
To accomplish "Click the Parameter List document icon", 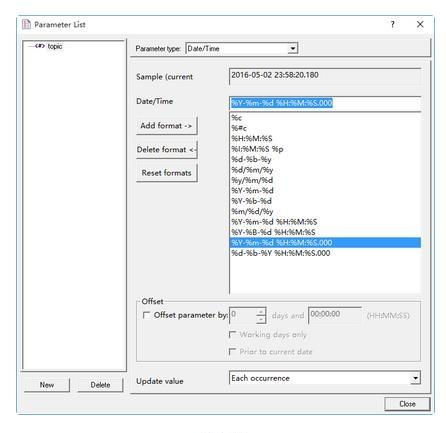I will 26,24.
